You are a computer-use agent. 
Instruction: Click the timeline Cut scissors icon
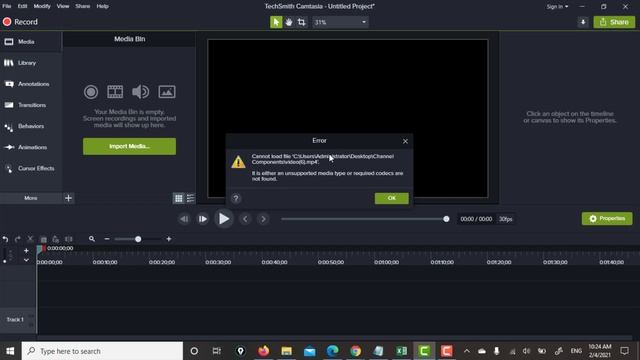[30, 239]
